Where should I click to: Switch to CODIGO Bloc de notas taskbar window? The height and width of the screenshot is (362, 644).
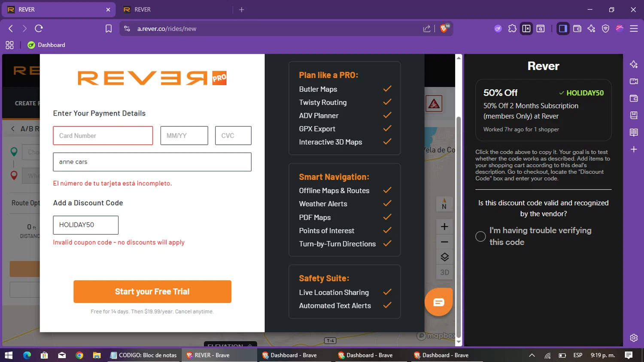[x=143, y=355]
